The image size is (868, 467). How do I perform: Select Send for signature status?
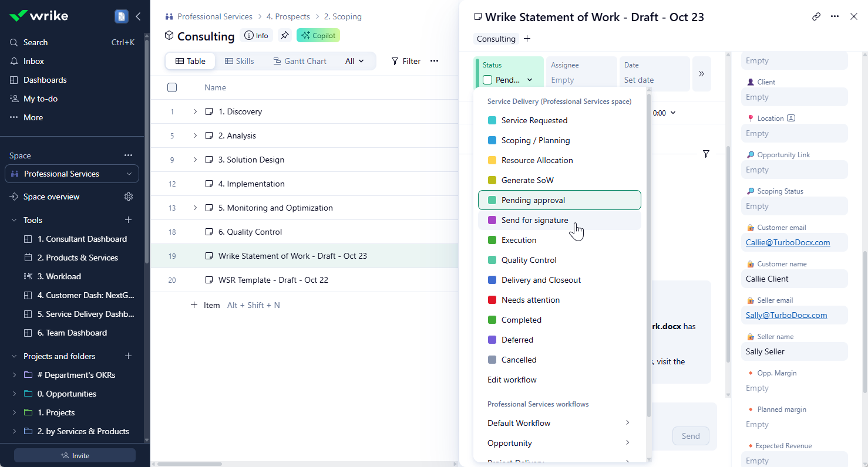(534, 220)
